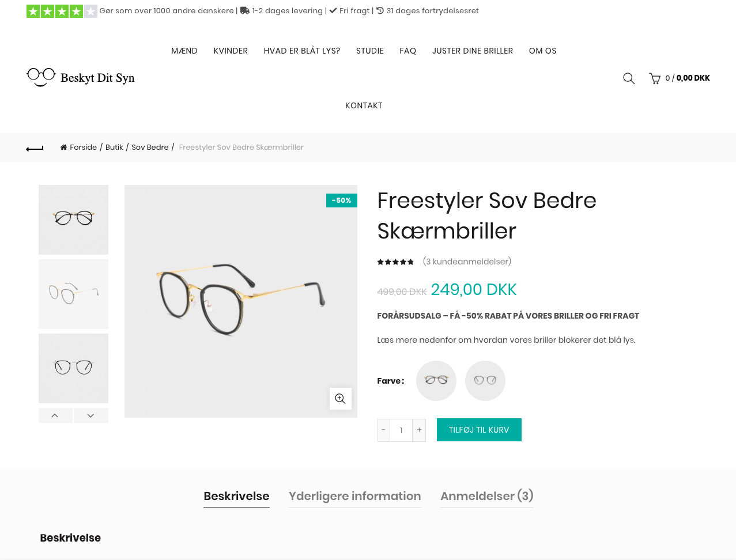Open the Anmeldelser (3) tab
The image size is (736, 560).
486,496
